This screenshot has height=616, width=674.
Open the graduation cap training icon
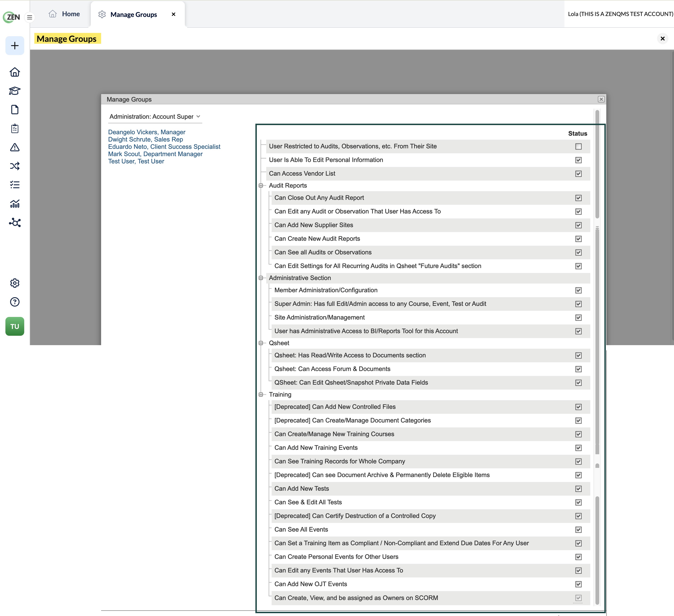point(15,91)
